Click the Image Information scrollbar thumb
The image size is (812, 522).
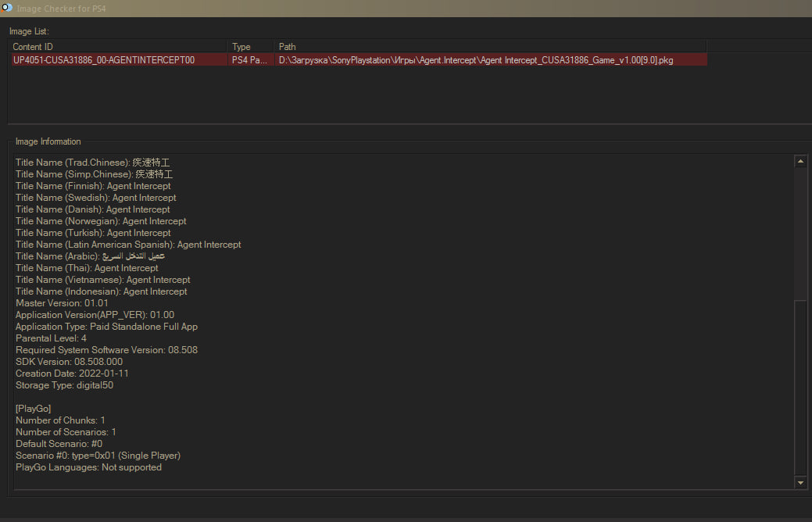click(x=800, y=388)
